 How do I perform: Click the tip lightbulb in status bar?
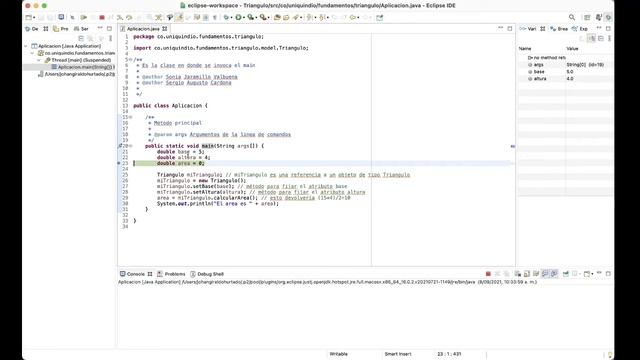610,355
